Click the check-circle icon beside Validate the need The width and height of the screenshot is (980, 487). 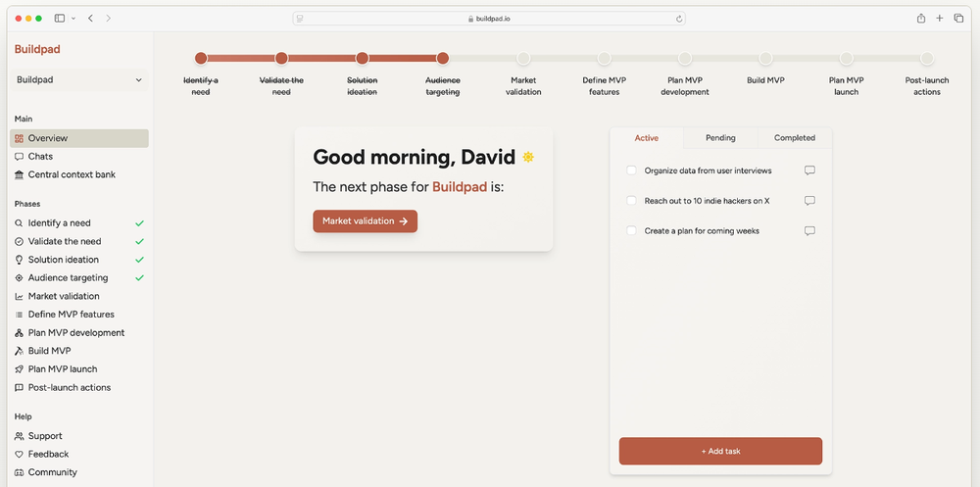point(19,241)
